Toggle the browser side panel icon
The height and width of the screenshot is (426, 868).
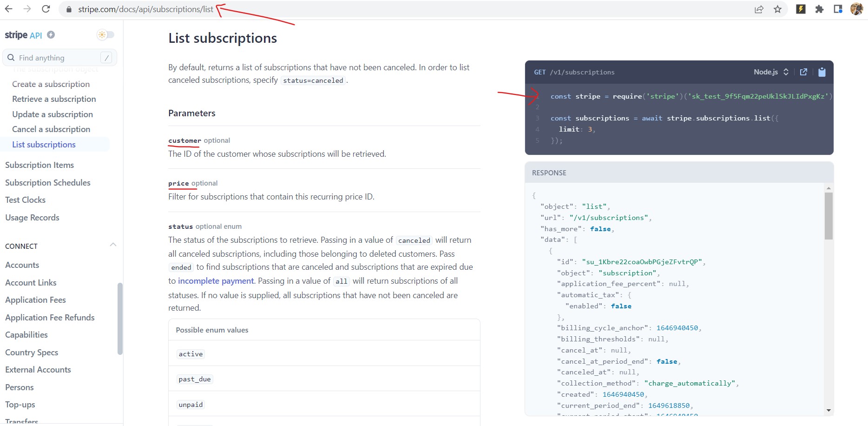(838, 9)
